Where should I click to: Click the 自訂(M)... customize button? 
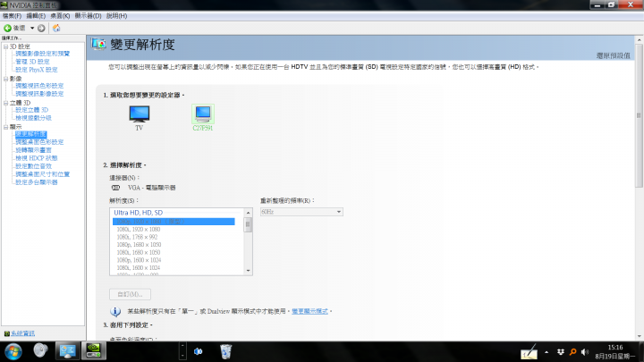coord(131,294)
